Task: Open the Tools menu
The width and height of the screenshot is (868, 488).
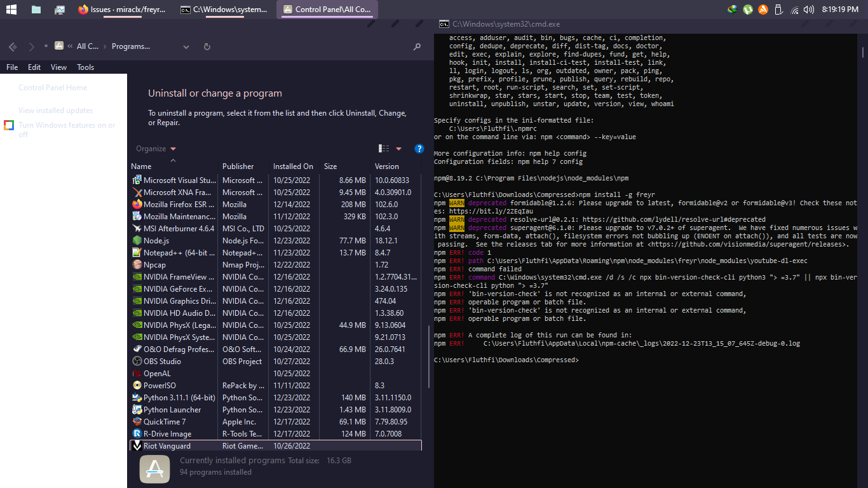Action: 85,67
